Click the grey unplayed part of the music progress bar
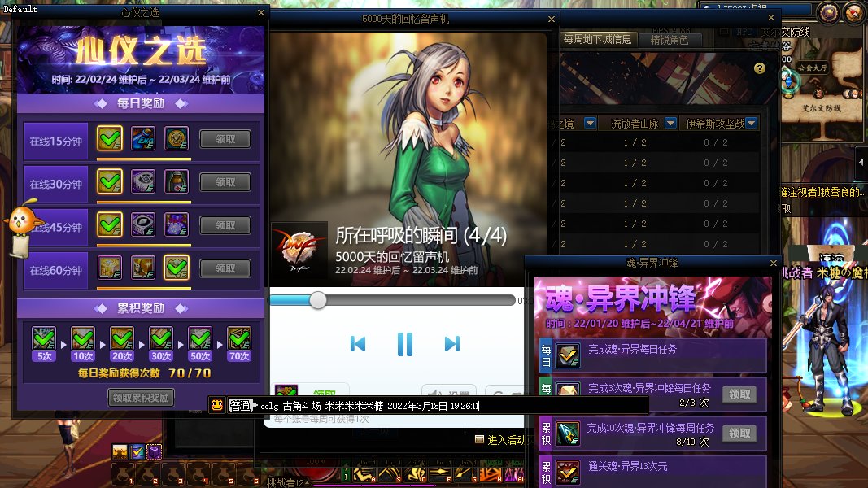Image resolution: width=868 pixels, height=488 pixels. (x=421, y=300)
